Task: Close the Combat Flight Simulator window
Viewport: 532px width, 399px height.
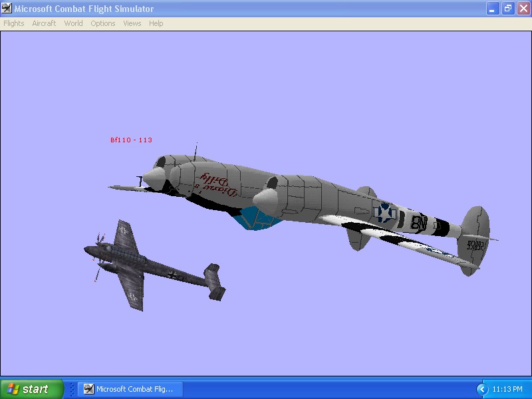Action: [523, 9]
